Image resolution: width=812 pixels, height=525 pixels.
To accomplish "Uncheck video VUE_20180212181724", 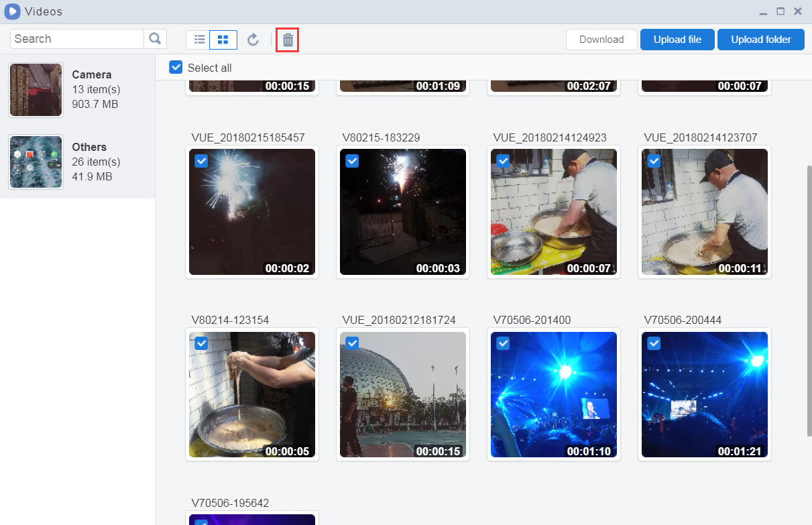I will 352,343.
